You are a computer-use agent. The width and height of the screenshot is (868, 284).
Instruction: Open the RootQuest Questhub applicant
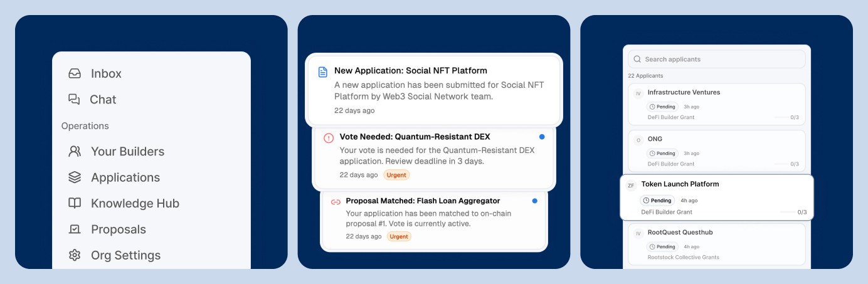click(717, 245)
